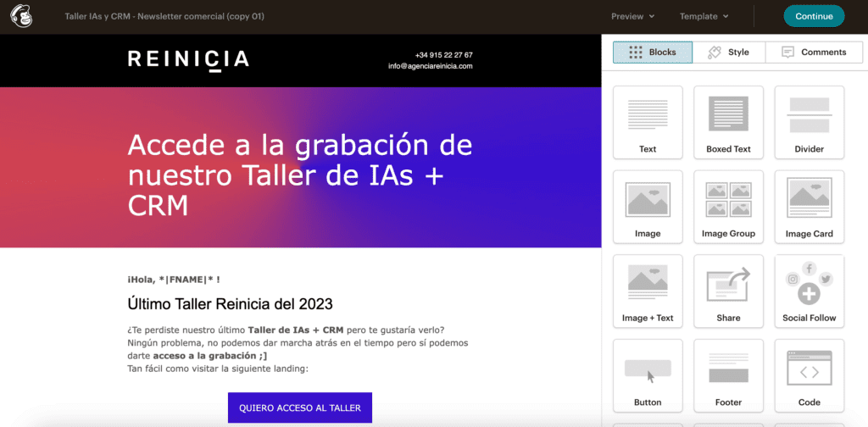The height and width of the screenshot is (427, 868).
Task: Select the Social Follow block
Action: [809, 291]
